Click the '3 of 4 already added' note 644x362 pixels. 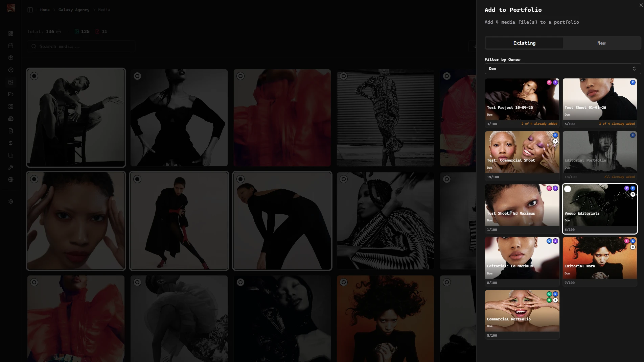[617, 124]
